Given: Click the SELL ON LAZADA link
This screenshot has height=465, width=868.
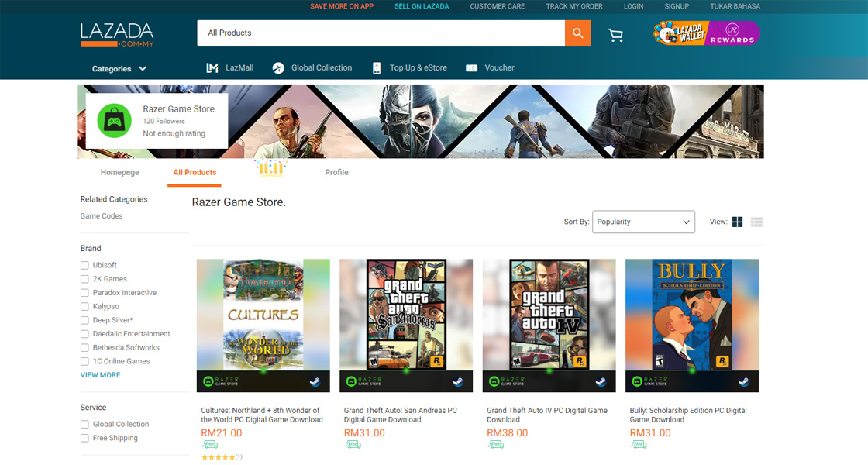Looking at the screenshot, I should click(x=422, y=7).
